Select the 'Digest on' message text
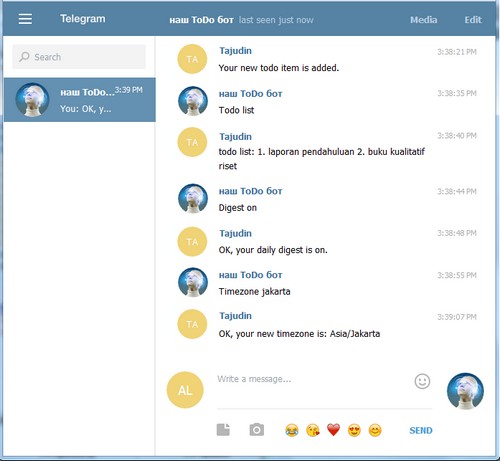Image resolution: width=500 pixels, height=461 pixels. point(238,208)
